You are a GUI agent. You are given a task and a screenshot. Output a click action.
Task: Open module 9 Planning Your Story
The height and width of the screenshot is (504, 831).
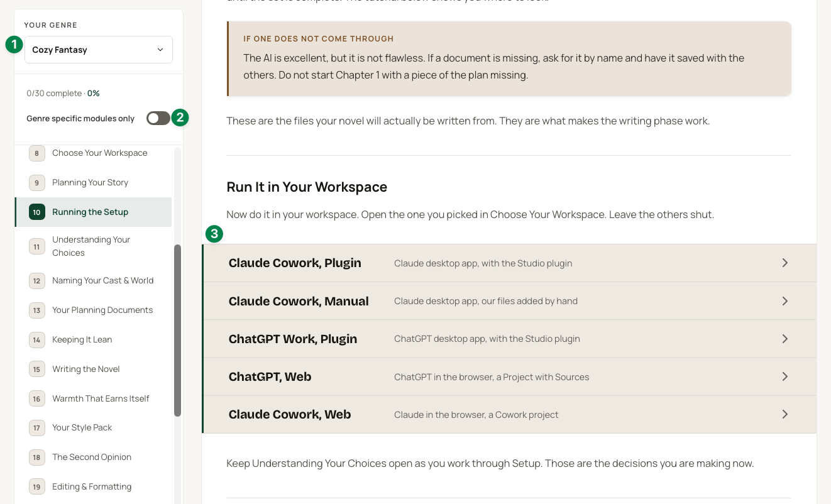click(x=93, y=182)
